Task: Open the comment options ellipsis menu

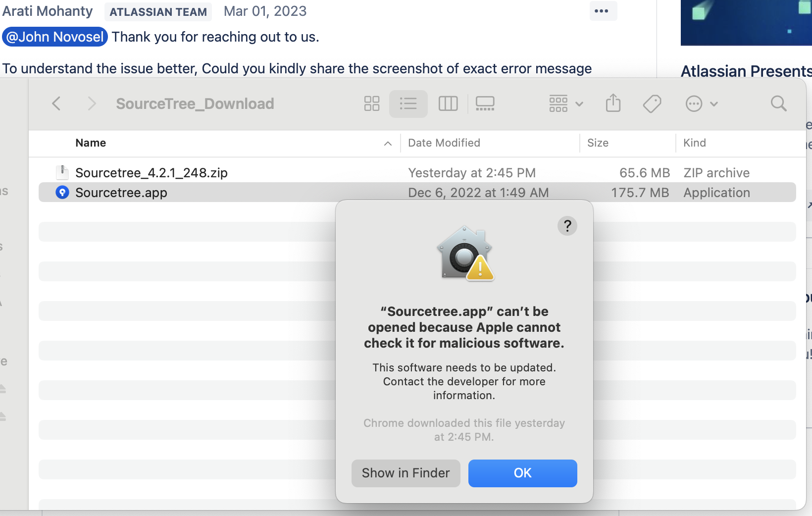Action: pyautogui.click(x=602, y=11)
